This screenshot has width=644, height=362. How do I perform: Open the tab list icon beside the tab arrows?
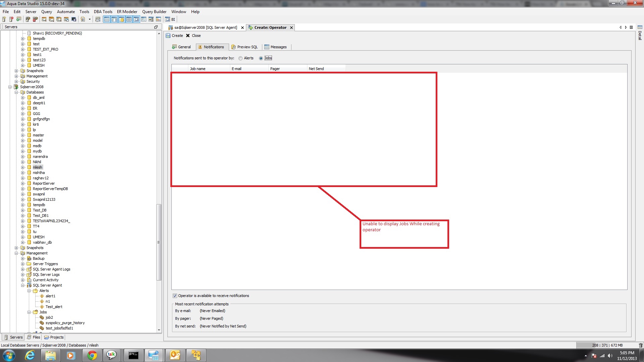(x=631, y=27)
